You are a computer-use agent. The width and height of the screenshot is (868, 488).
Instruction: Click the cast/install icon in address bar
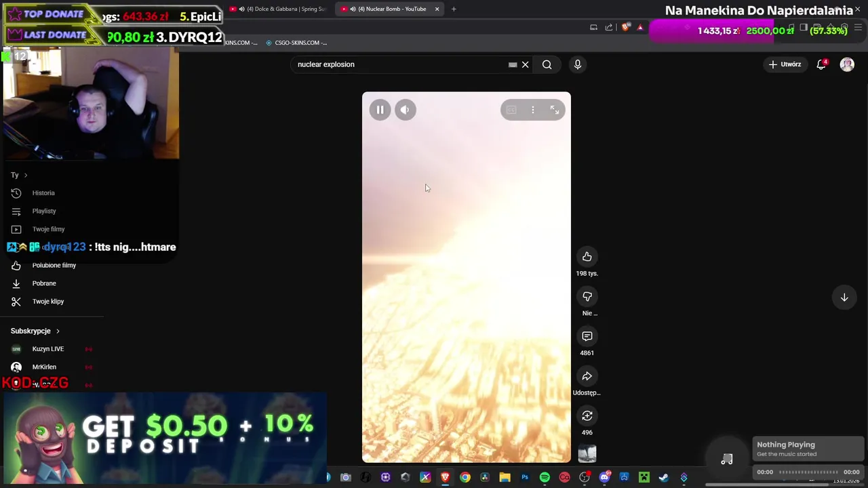point(594,27)
